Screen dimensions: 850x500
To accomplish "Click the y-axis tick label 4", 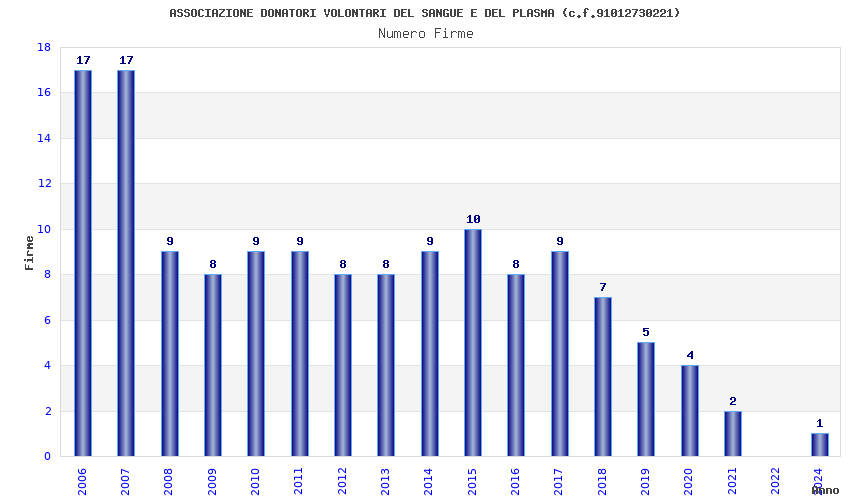I will coord(48,366).
